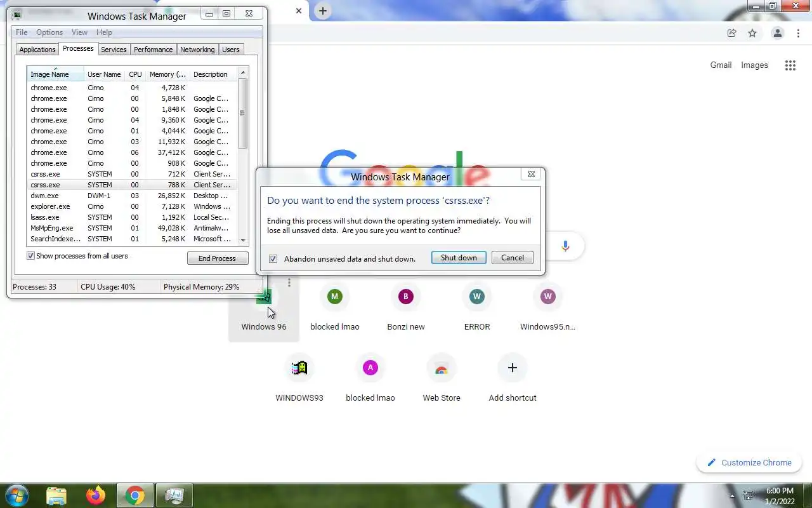Sort processes by User Name column

(104, 74)
